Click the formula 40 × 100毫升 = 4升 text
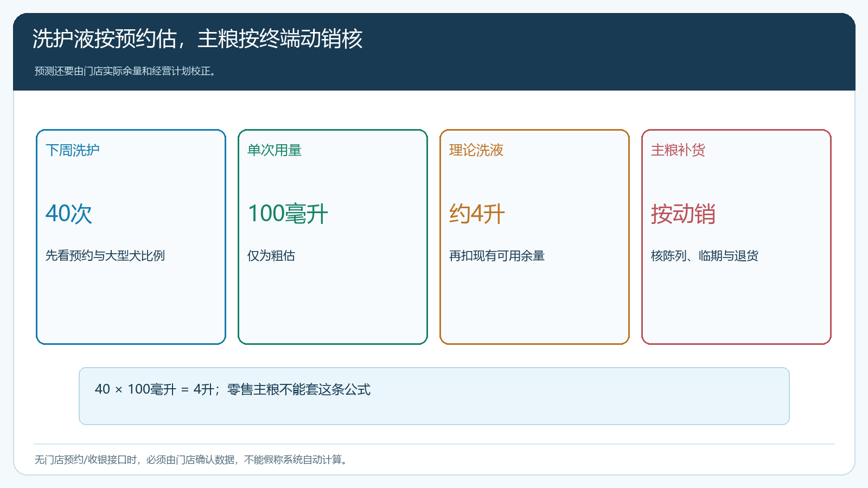Image resolution: width=868 pixels, height=488 pixels. click(x=155, y=389)
